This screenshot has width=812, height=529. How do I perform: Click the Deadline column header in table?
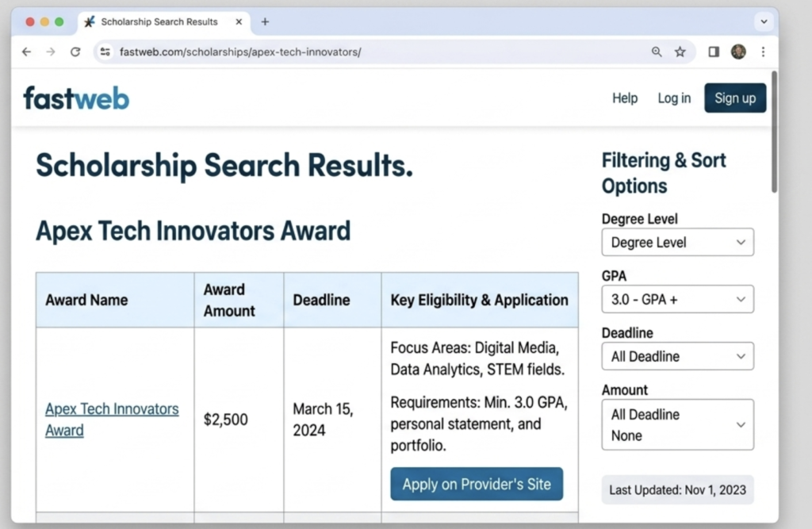coord(332,300)
